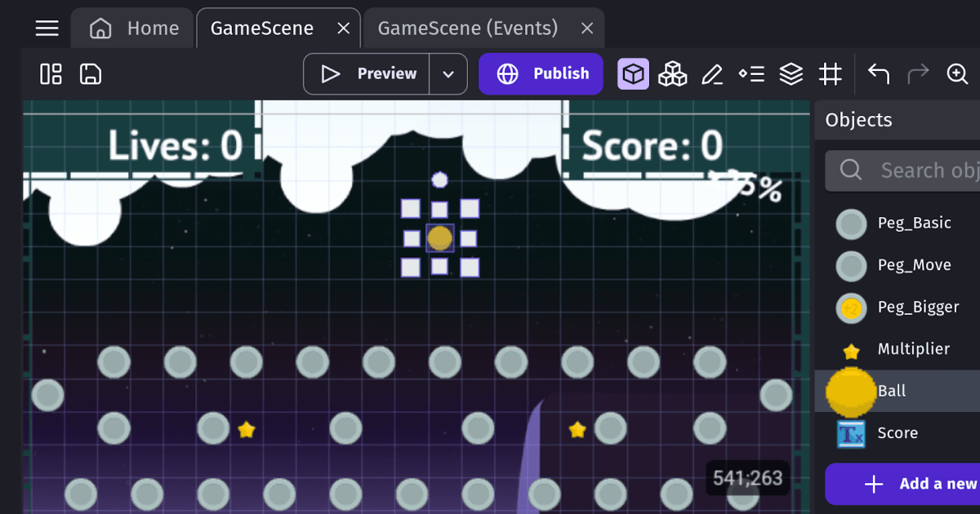
Task: Toggle the grid display
Action: tap(830, 73)
